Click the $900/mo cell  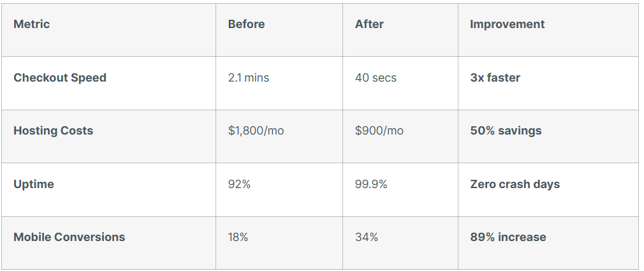tap(379, 131)
